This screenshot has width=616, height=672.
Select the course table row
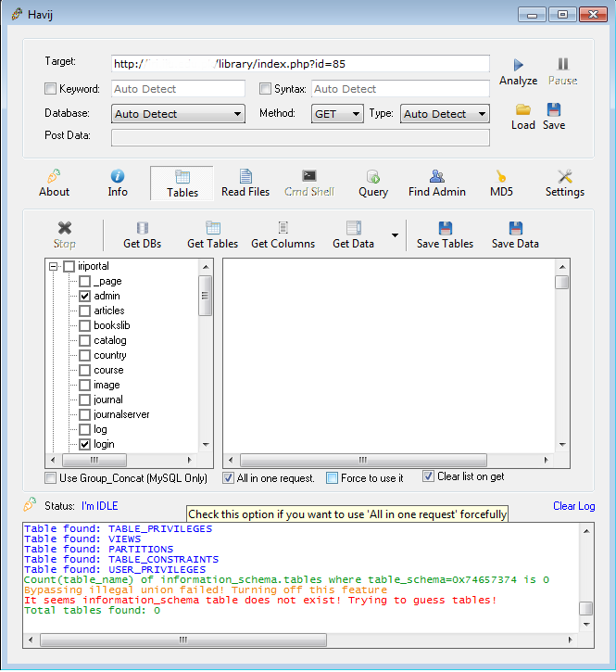point(108,370)
